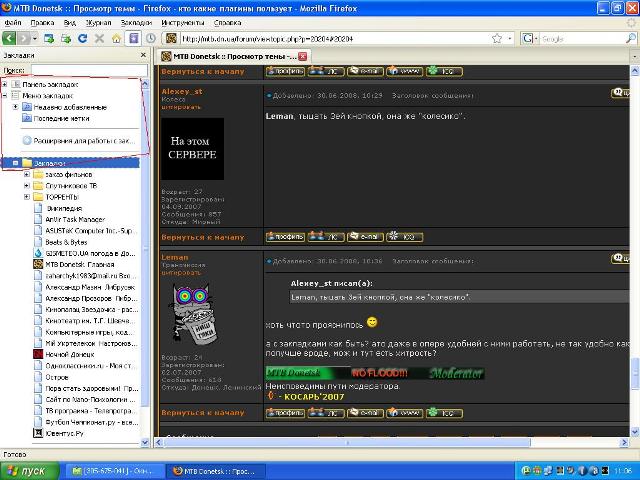Expand the ТОРРЕНТЫ bookmark folder

coord(26,197)
